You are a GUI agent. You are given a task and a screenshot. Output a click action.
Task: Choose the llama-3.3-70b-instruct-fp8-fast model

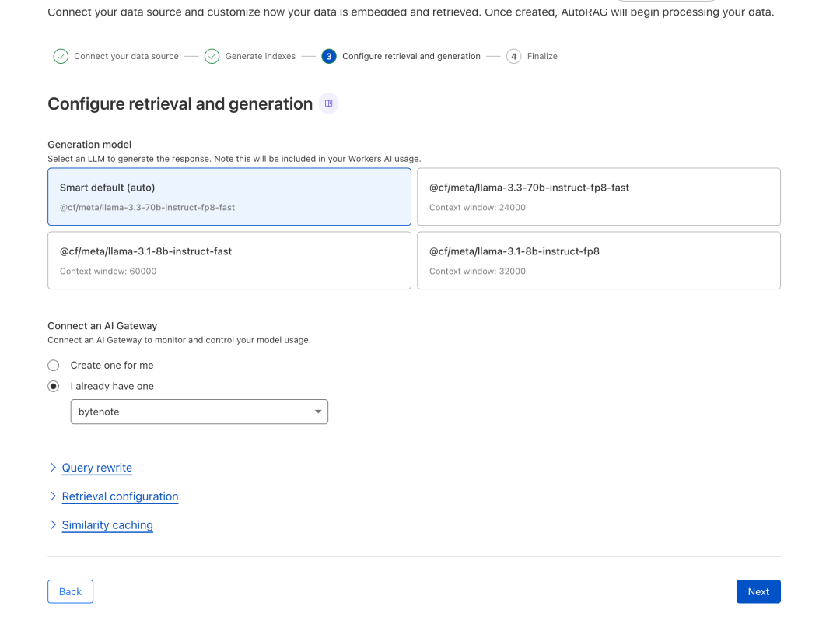(x=598, y=196)
